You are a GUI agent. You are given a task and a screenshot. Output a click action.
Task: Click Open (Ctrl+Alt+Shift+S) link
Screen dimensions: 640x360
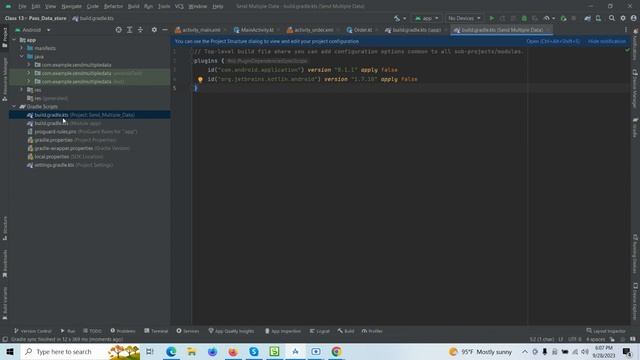coord(553,41)
